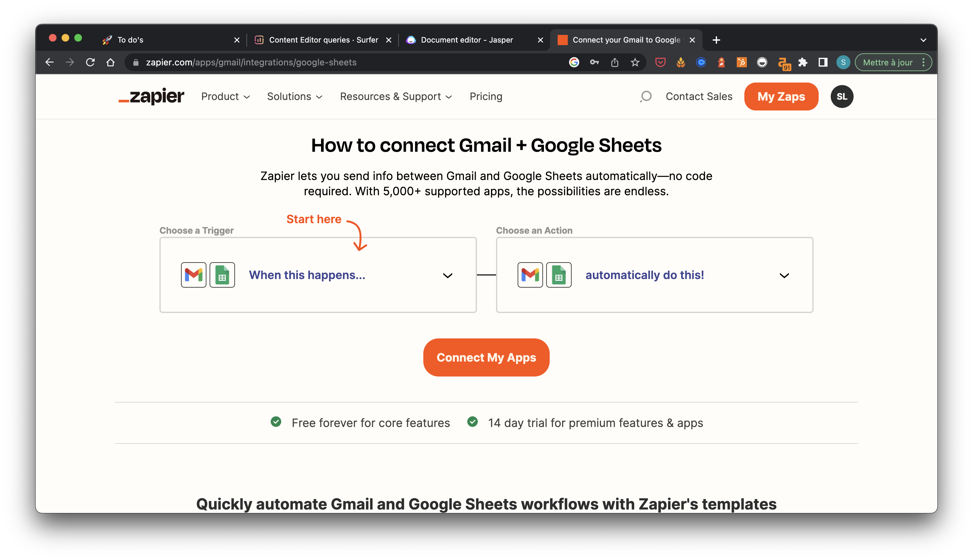Image resolution: width=973 pixels, height=560 pixels.
Task: Expand the When this happens trigger dropdown
Action: pos(447,275)
